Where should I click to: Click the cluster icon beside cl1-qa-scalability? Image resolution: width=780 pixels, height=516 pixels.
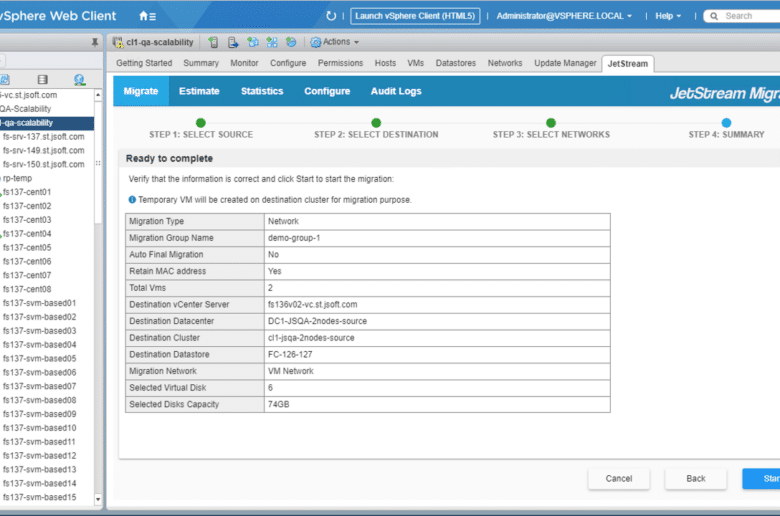point(118,42)
